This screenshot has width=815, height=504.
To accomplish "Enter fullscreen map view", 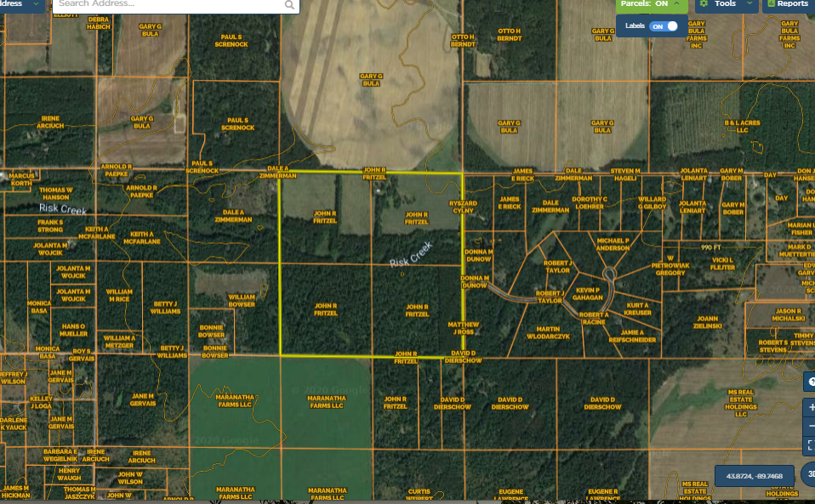I will 811,445.
